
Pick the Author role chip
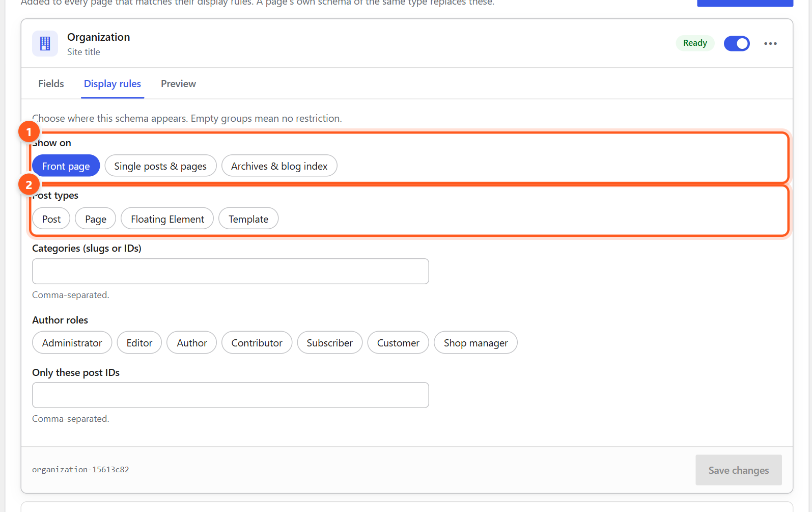[192, 343]
